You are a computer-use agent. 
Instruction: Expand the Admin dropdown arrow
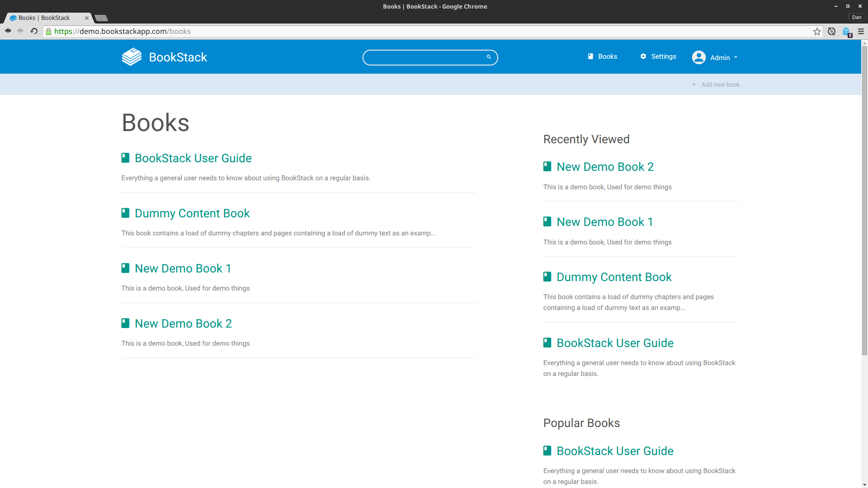pos(736,57)
